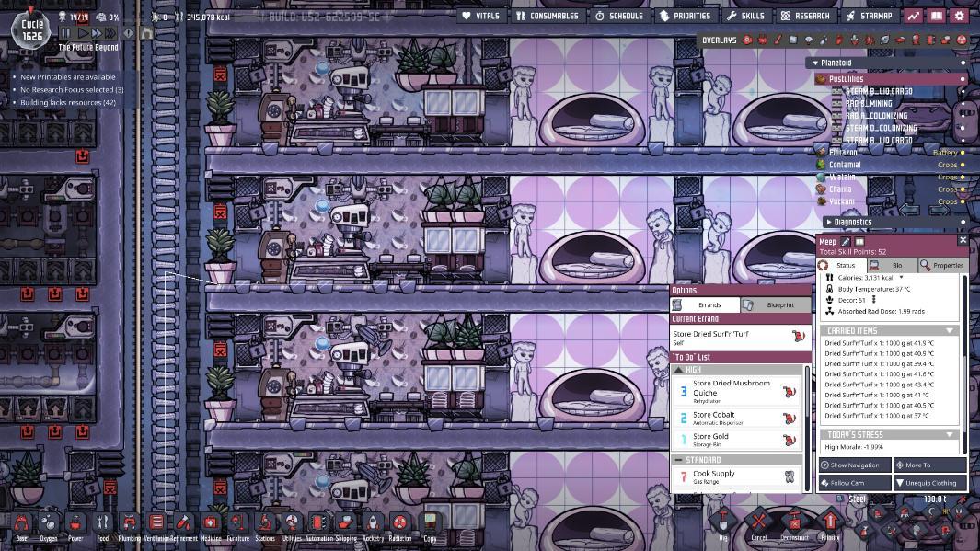Open the Schedule screen
Viewport: 980px width, 551px height.
pyautogui.click(x=618, y=16)
